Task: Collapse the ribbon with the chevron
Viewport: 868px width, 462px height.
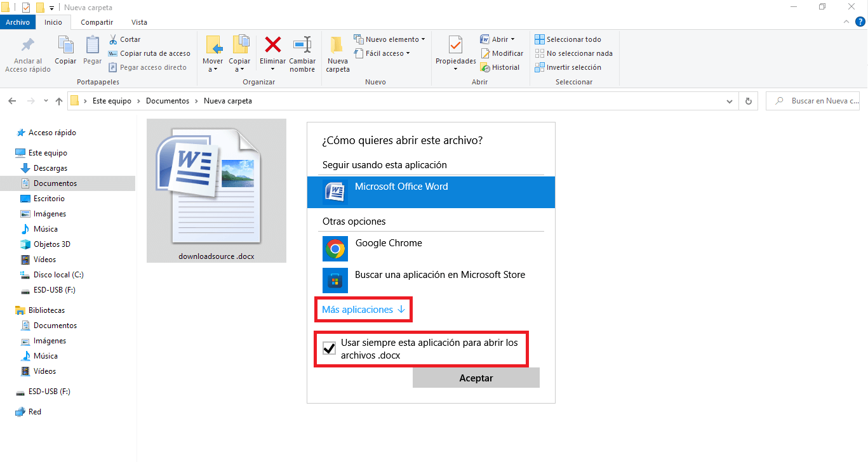Action: coord(846,22)
